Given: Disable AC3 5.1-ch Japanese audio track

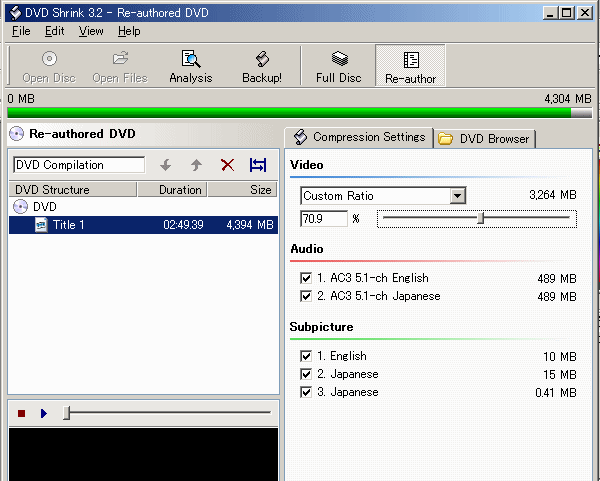Looking at the screenshot, I should point(306,296).
